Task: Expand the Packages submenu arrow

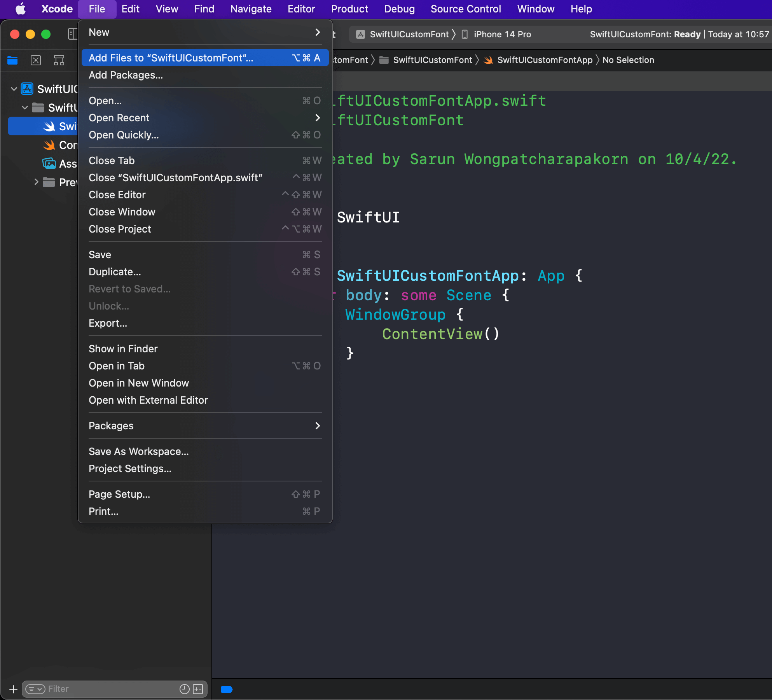Action: pos(316,425)
